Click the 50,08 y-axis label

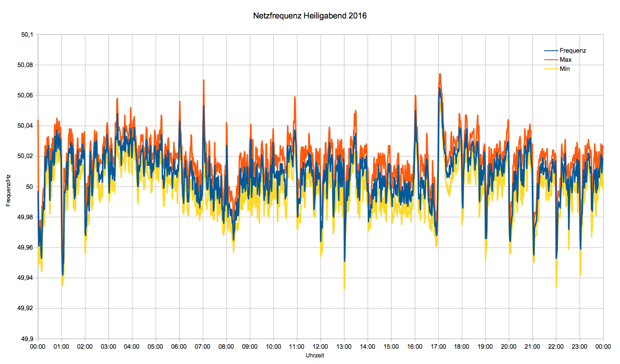click(26, 65)
